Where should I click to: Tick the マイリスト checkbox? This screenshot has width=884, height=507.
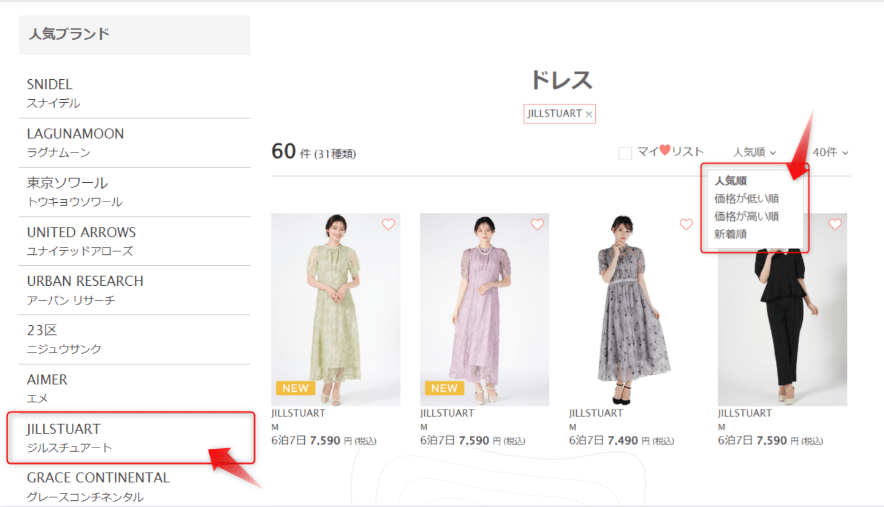tap(625, 153)
